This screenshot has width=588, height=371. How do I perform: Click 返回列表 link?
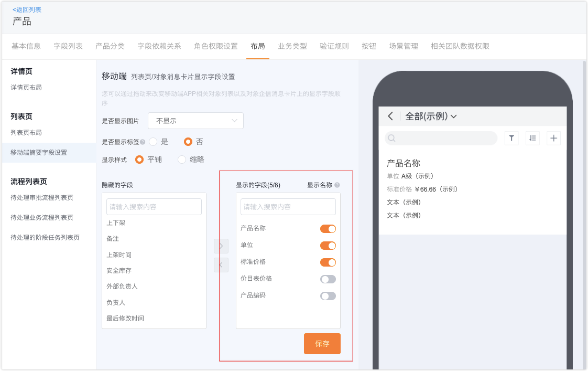pyautogui.click(x=27, y=10)
